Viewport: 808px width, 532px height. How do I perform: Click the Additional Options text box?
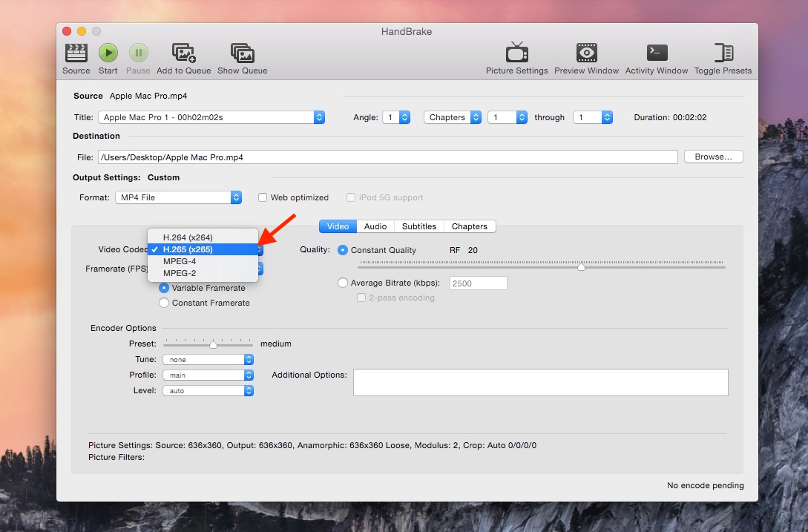541,383
